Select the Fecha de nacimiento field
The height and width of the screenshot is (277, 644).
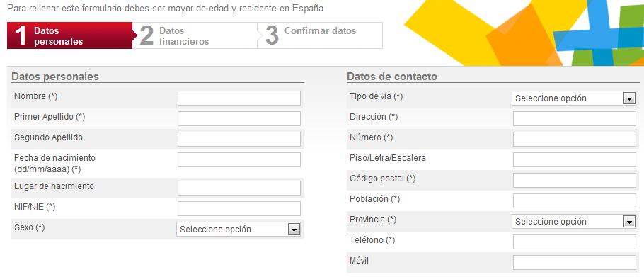[239, 160]
